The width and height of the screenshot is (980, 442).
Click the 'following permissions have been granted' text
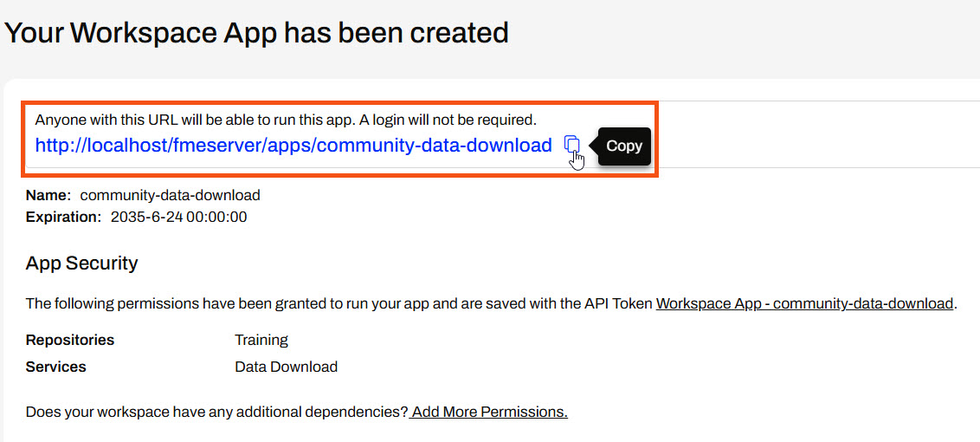pos(338,303)
